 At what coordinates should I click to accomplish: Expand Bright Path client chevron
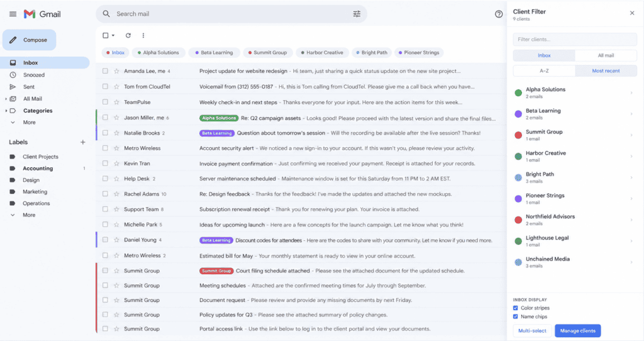(x=631, y=177)
